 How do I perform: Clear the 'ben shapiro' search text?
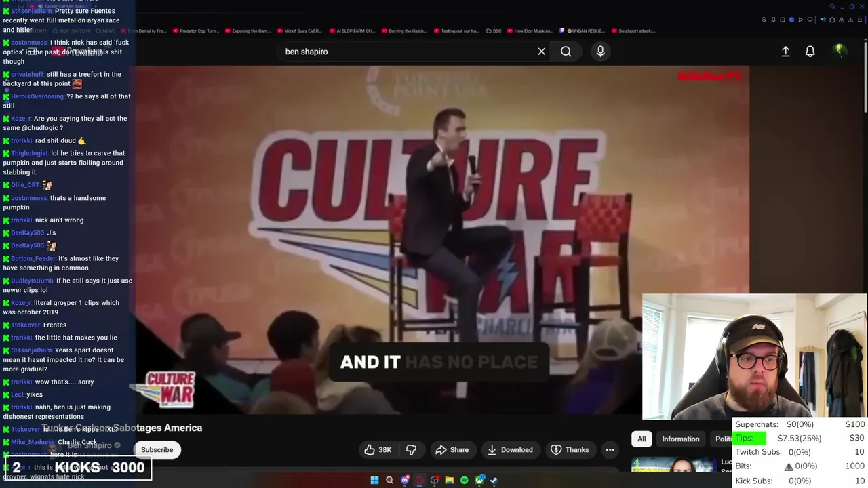[x=541, y=52]
